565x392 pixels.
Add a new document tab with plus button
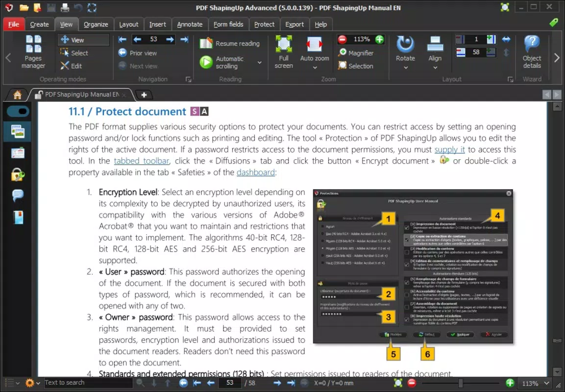click(144, 95)
